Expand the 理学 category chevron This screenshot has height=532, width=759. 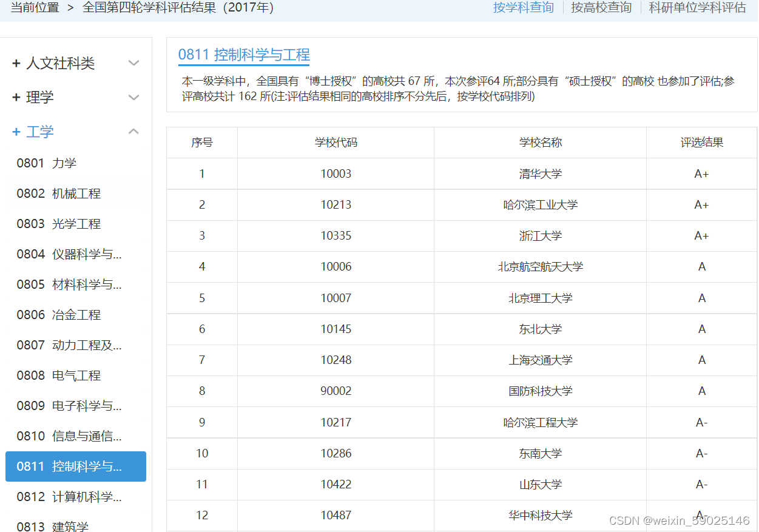134,97
